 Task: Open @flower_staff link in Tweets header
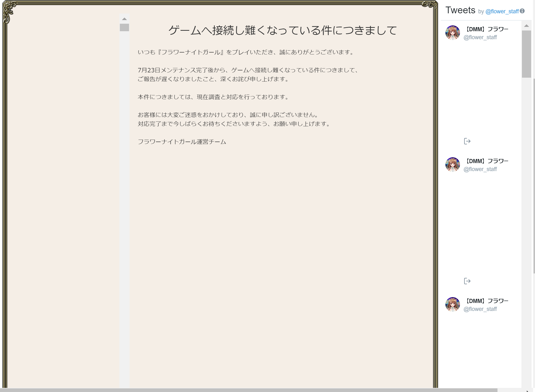[502, 11]
